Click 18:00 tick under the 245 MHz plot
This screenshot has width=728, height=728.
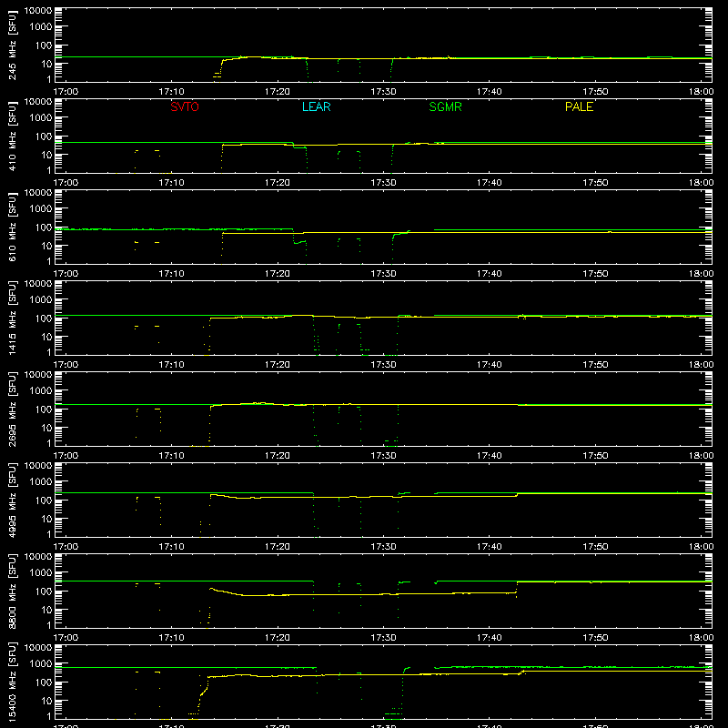[x=701, y=92]
